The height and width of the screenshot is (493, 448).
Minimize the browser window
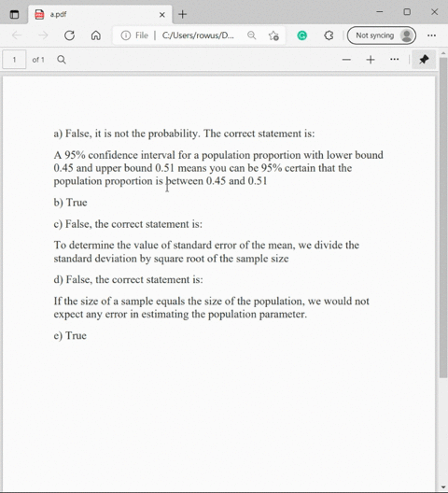pyautogui.click(x=380, y=12)
